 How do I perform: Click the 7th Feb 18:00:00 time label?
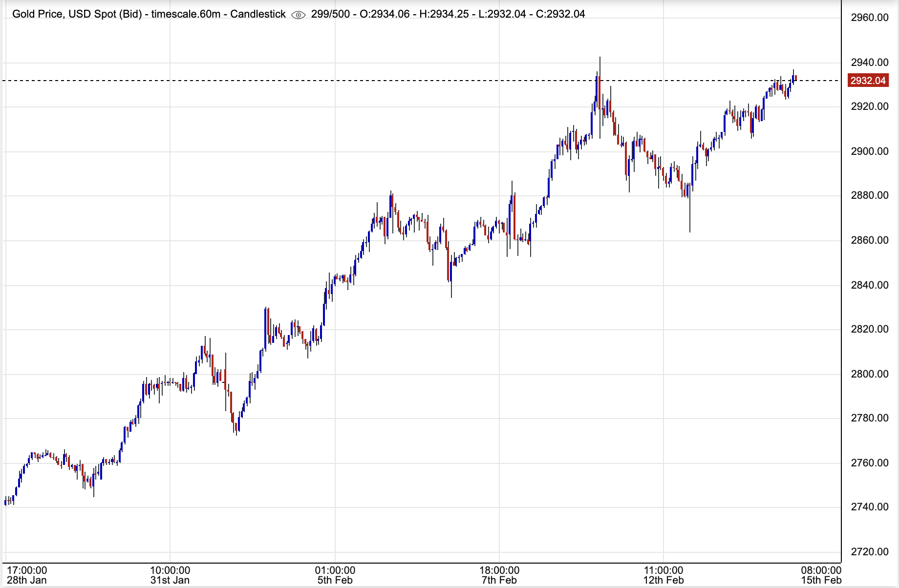(499, 575)
